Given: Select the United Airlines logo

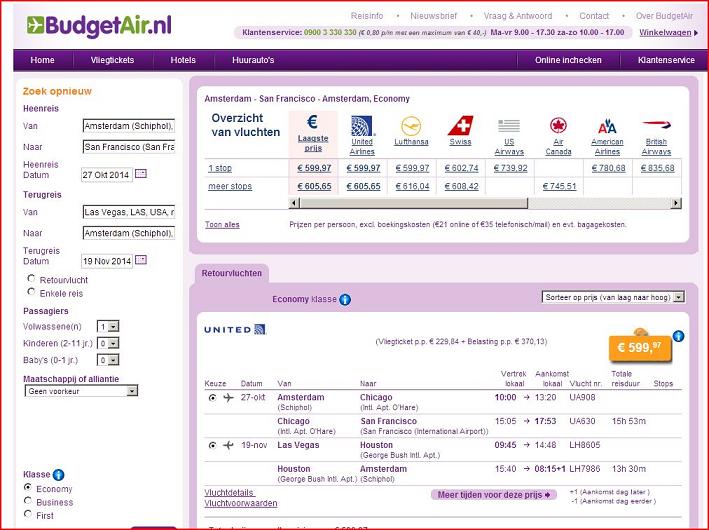Looking at the screenshot, I should click(362, 126).
